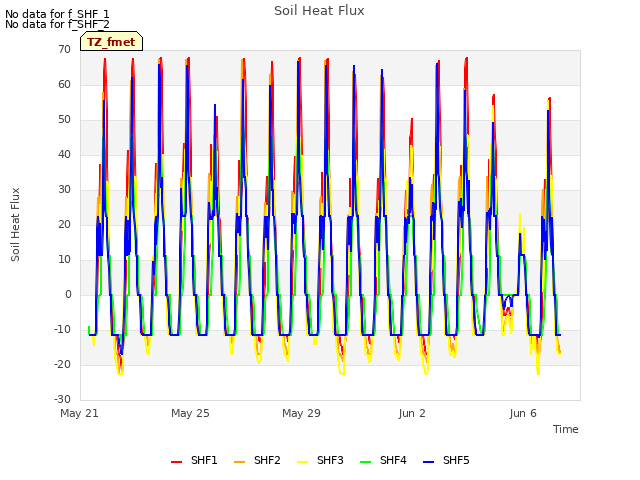
Task: Click the 60 y-axis tick label
Action: click(x=64, y=84)
